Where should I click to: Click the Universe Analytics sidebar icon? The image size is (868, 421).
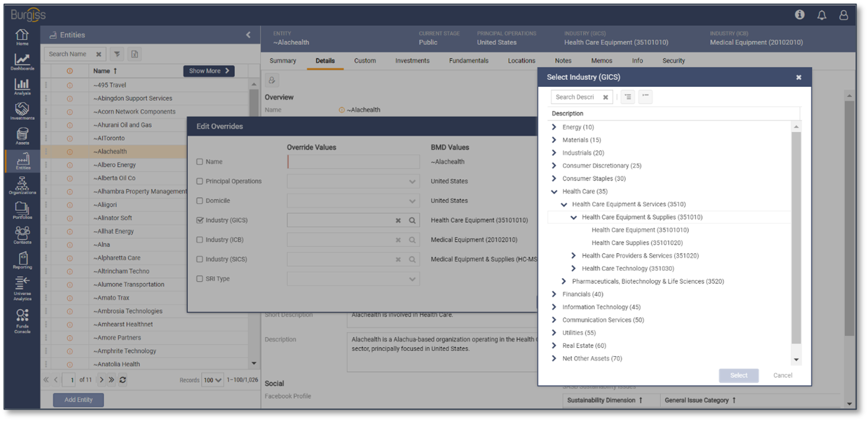coord(22,288)
